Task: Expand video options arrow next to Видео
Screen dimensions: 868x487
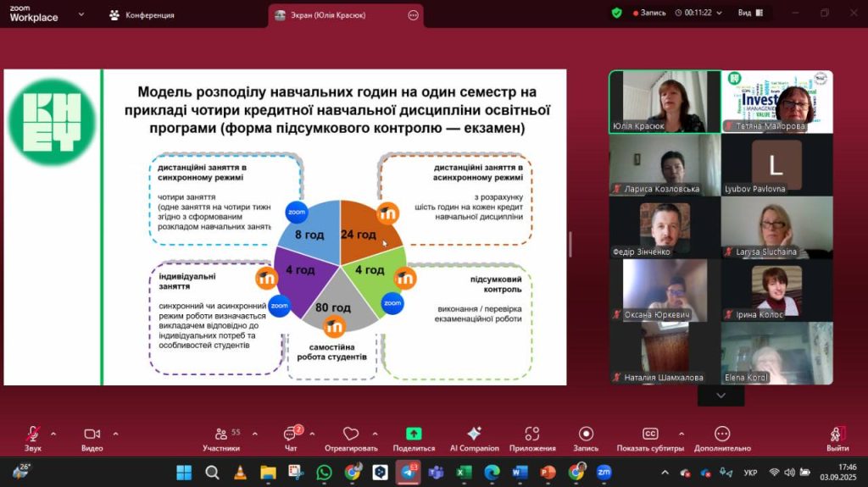Action: pos(115,434)
